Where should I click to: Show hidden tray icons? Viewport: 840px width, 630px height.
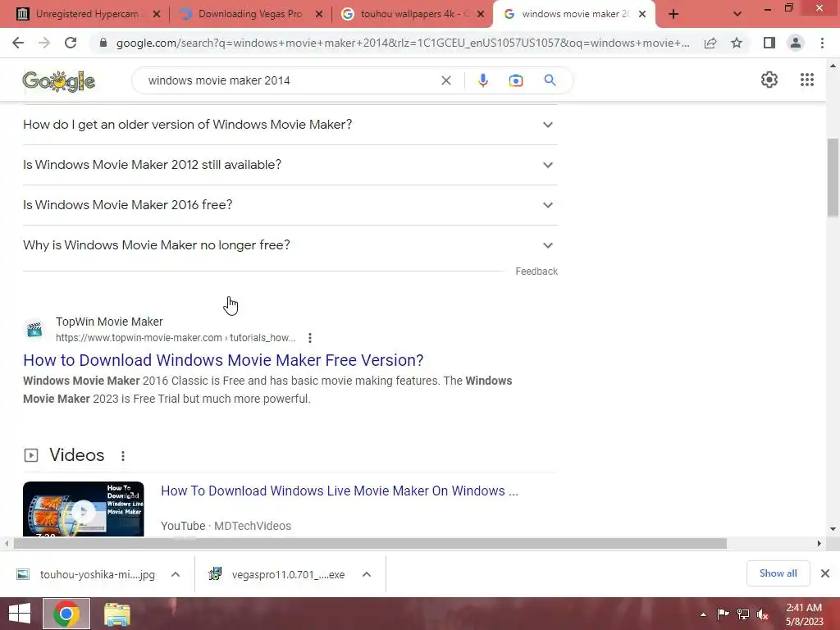coord(703,614)
